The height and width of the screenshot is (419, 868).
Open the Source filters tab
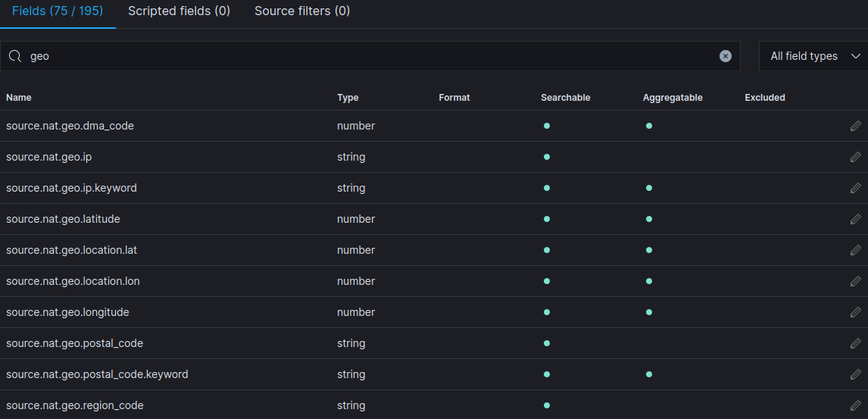pos(302,11)
